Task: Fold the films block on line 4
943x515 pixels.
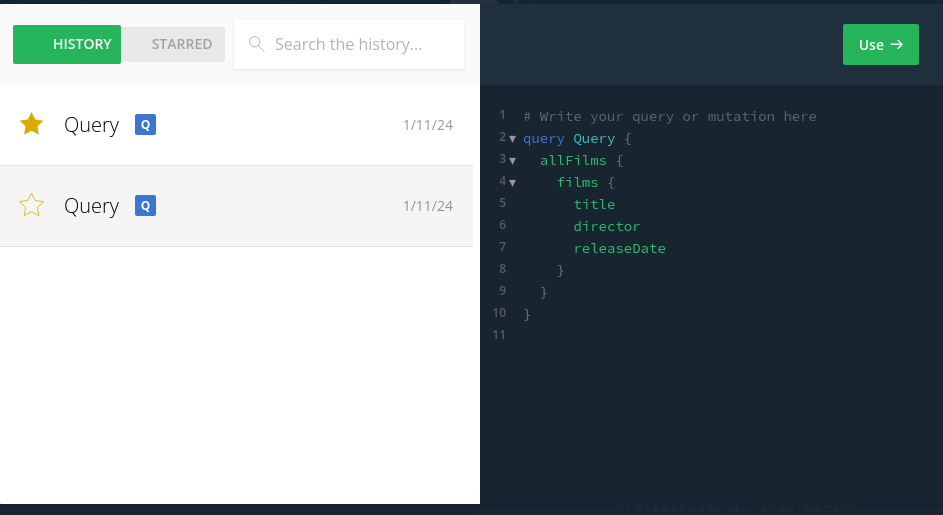Action: click(x=513, y=183)
